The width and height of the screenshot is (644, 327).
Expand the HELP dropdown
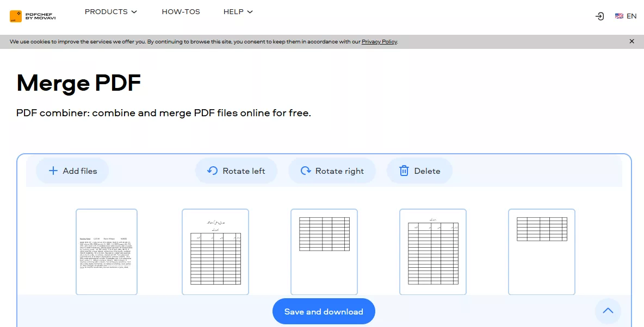(238, 11)
